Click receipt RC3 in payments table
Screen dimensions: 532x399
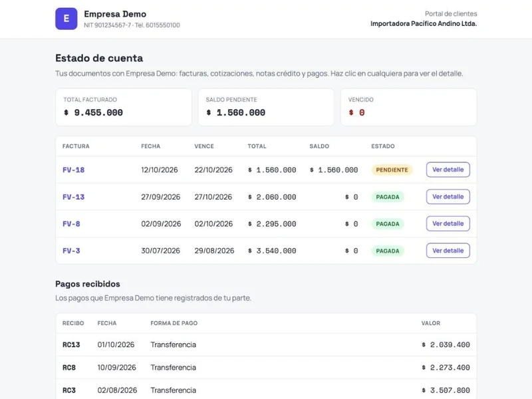(x=69, y=390)
